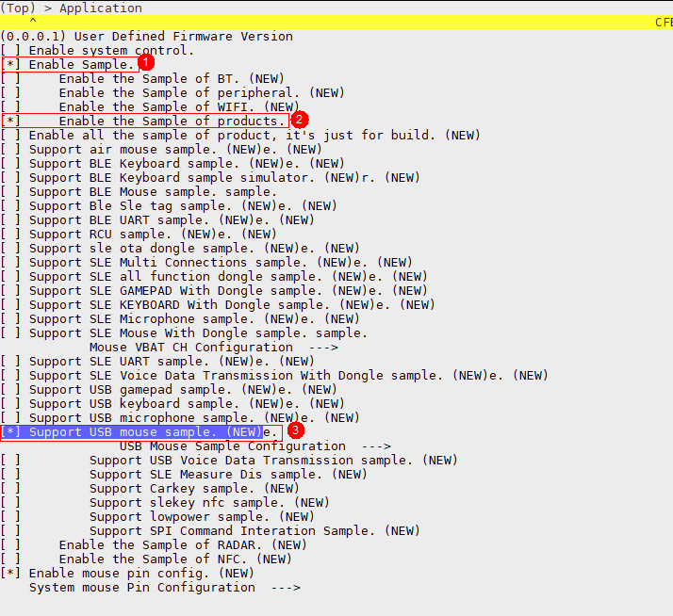Turn on Support USB keyboard sample
Image resolution: width=673 pixels, height=616 pixels.
click(11, 403)
